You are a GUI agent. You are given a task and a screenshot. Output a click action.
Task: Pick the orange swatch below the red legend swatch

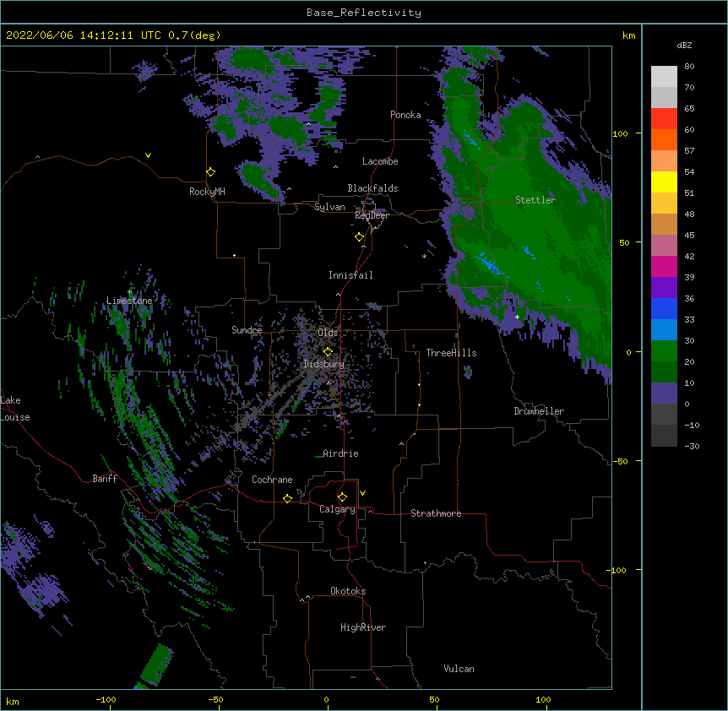[x=664, y=139]
